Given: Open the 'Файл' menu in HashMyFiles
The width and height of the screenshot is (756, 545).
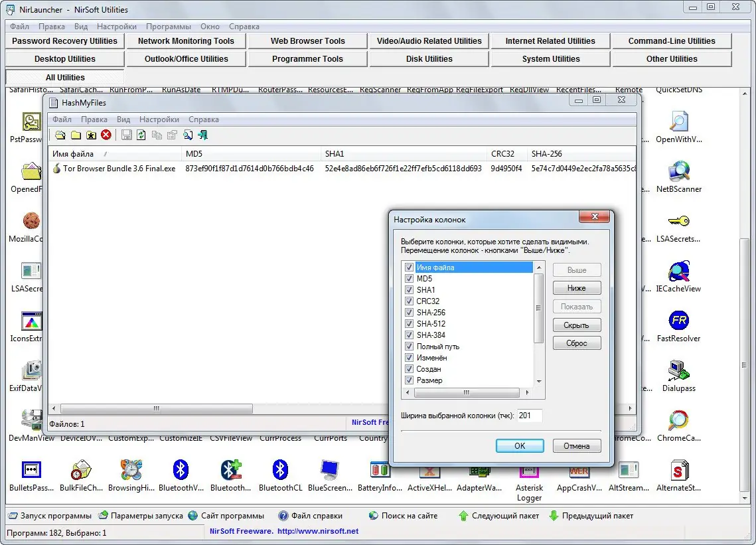Looking at the screenshot, I should (62, 119).
